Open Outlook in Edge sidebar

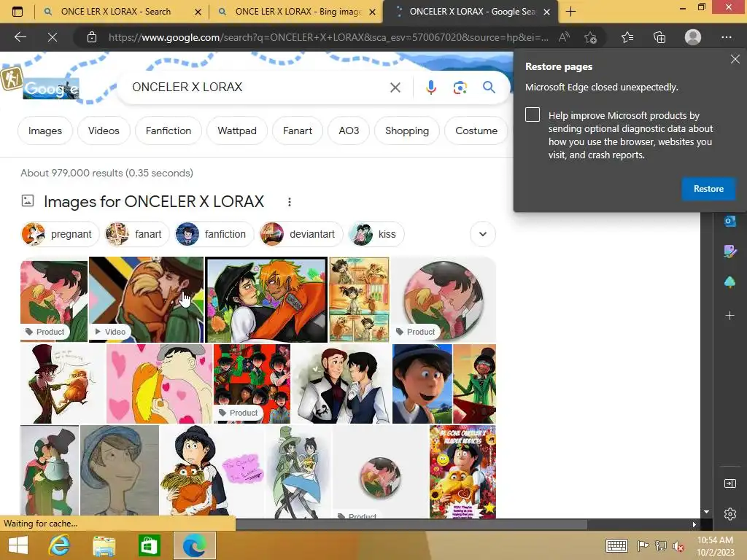pyautogui.click(x=729, y=222)
